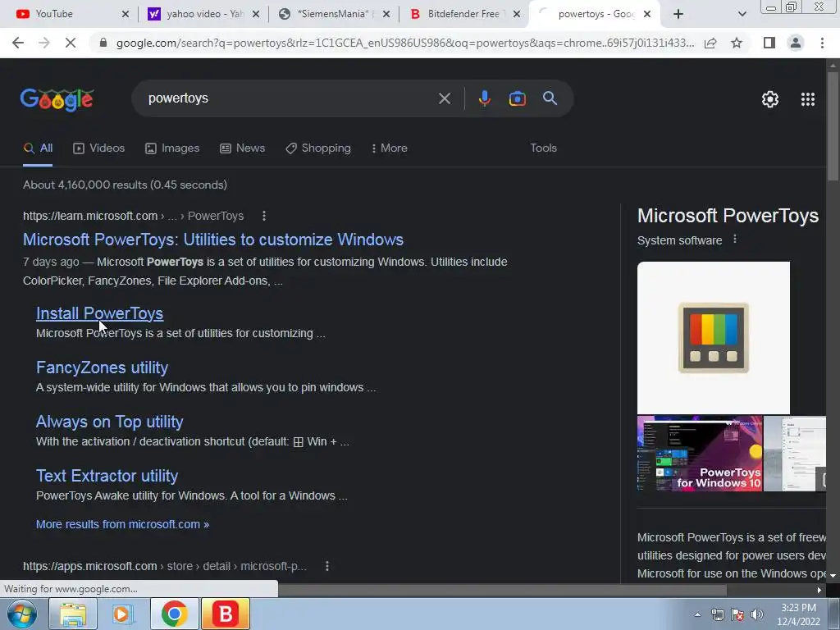
Task: Stop loading the page
Action: point(71,43)
